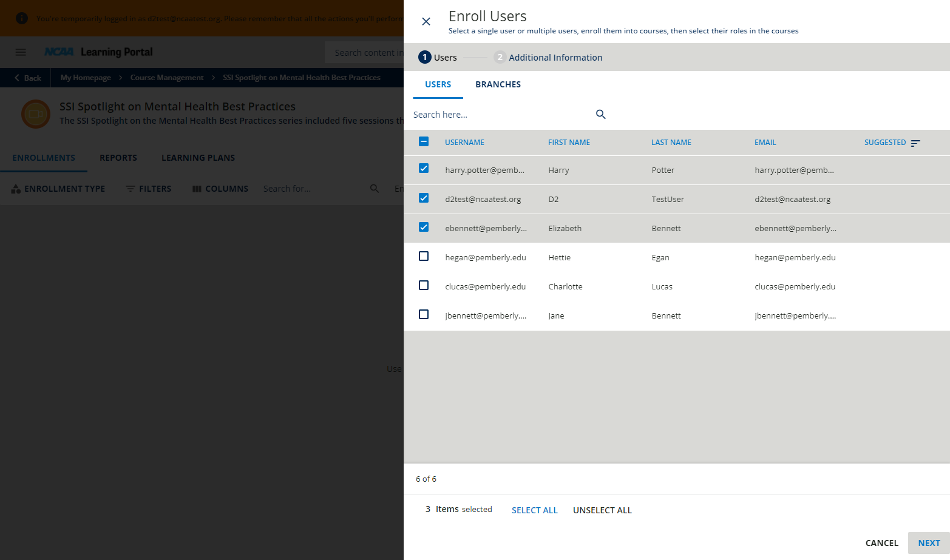Click the enrollments search magnifier icon
950x560 pixels.
click(x=375, y=189)
